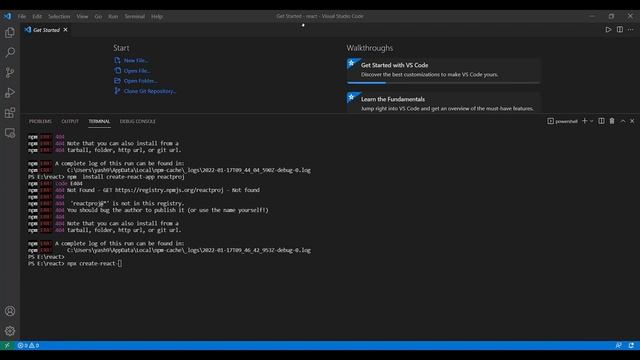
Task: Click the VS Code logo menu icon
Action: [x=8, y=16]
